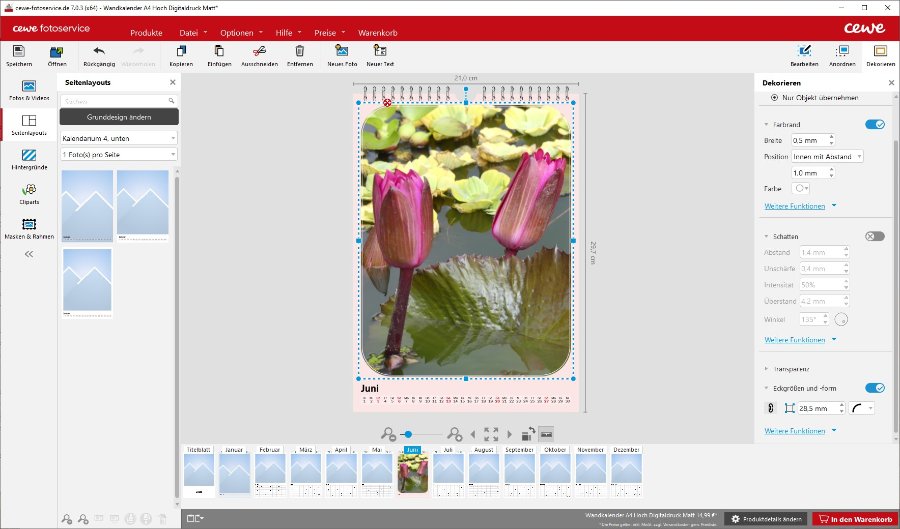Open the Dekorieren panel icon
This screenshot has width=900, height=529.
(880, 51)
